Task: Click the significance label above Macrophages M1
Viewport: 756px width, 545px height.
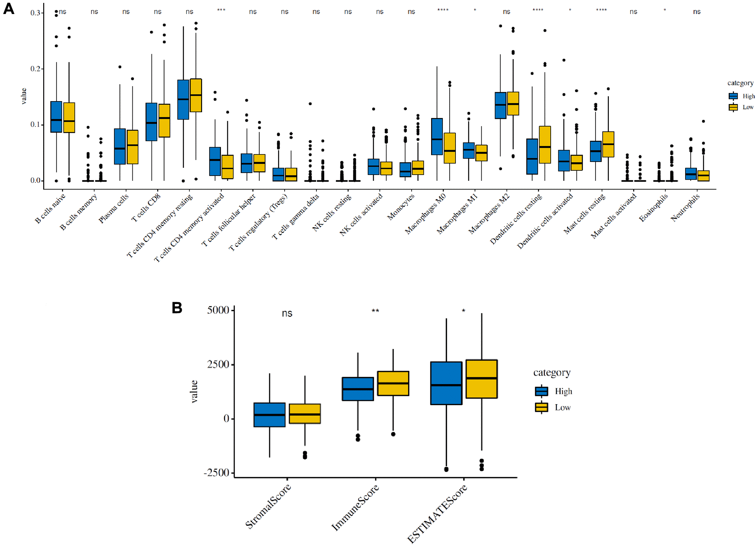Action: 475,11
